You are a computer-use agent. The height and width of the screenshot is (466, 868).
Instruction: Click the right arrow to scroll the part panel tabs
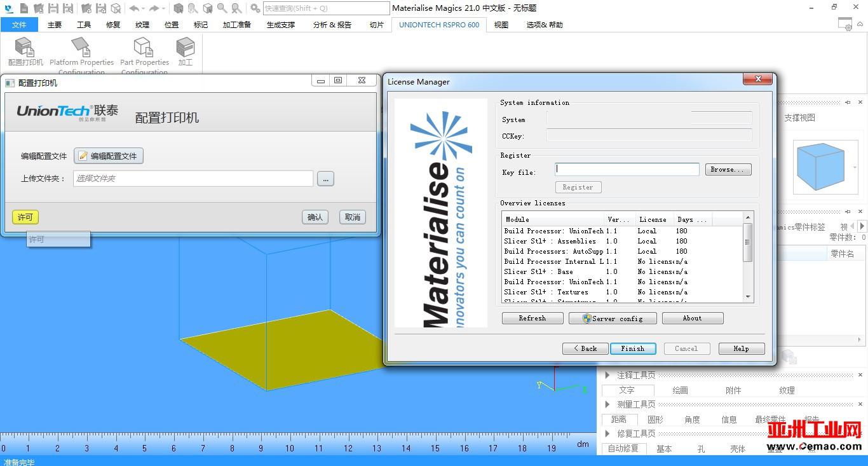[862, 226]
